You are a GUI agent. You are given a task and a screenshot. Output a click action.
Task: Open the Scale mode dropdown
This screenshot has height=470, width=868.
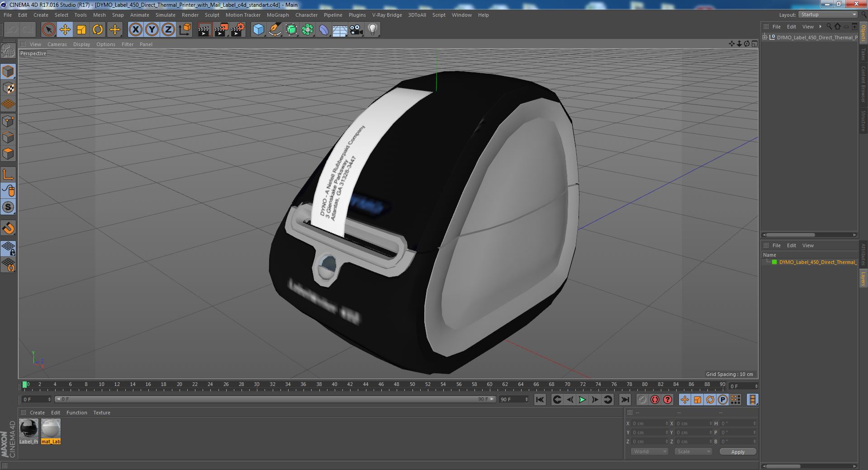coord(693,451)
